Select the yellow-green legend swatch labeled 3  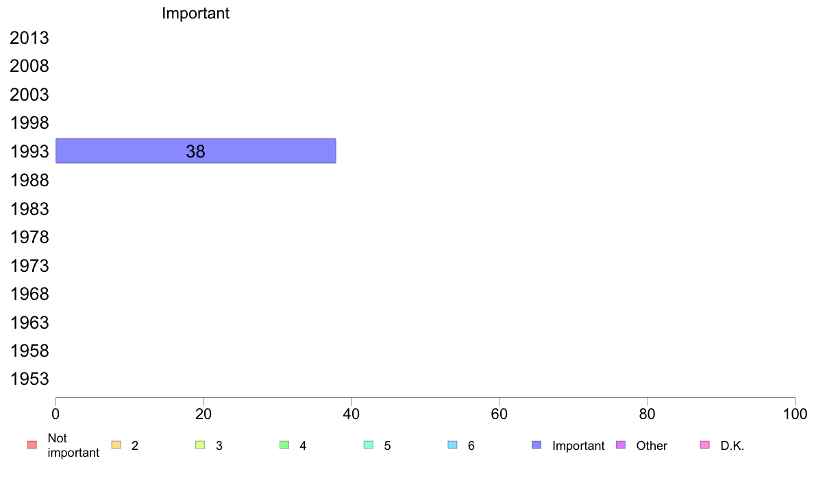coord(200,445)
